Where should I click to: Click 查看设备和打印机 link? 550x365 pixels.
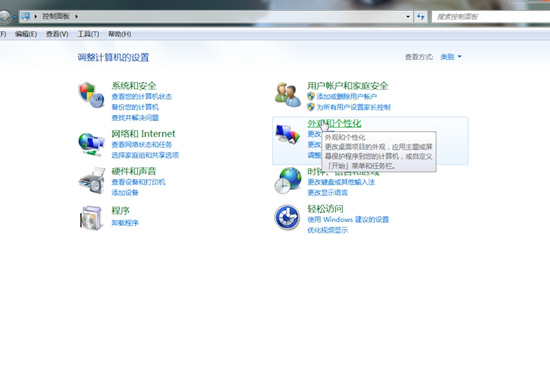pos(139,182)
